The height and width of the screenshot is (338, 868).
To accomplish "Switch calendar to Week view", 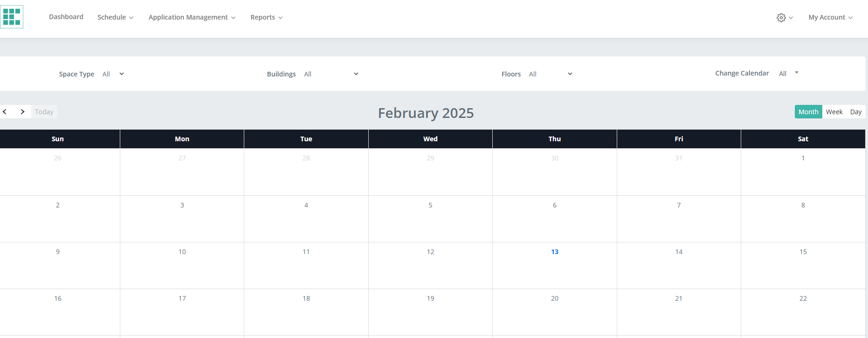I will point(834,112).
